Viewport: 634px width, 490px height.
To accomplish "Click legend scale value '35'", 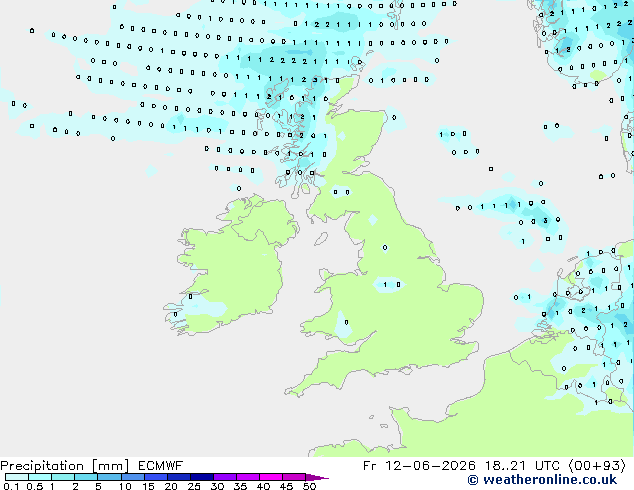I will [240, 486].
